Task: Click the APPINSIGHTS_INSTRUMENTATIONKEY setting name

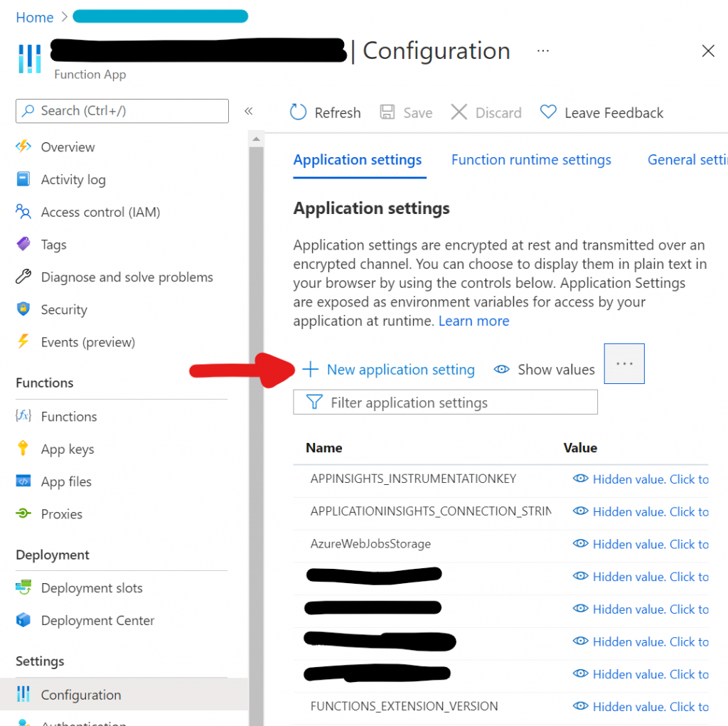Action: [x=413, y=479]
